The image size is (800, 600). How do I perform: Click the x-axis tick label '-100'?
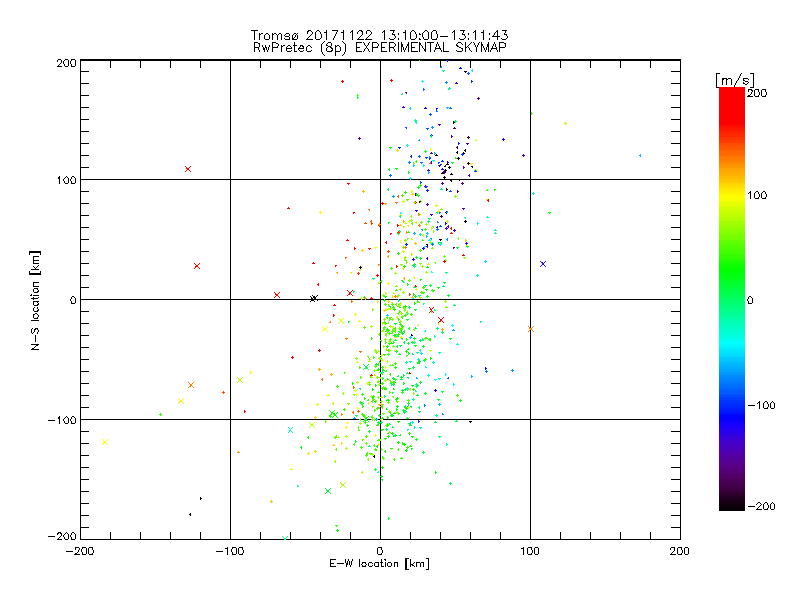point(230,551)
